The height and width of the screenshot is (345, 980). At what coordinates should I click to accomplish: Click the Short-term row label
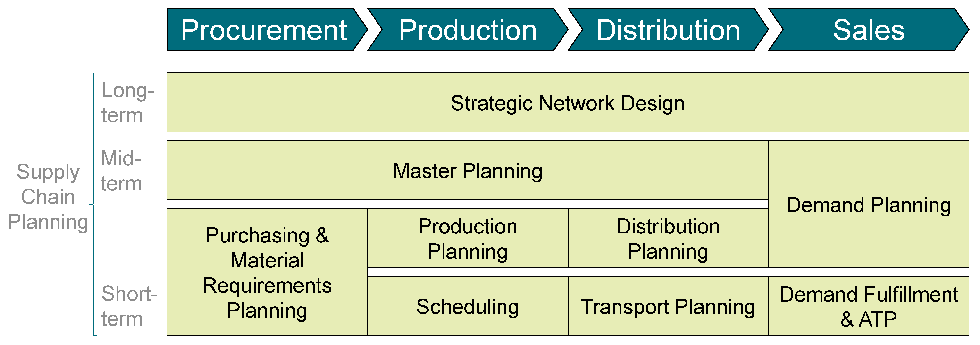(x=129, y=307)
